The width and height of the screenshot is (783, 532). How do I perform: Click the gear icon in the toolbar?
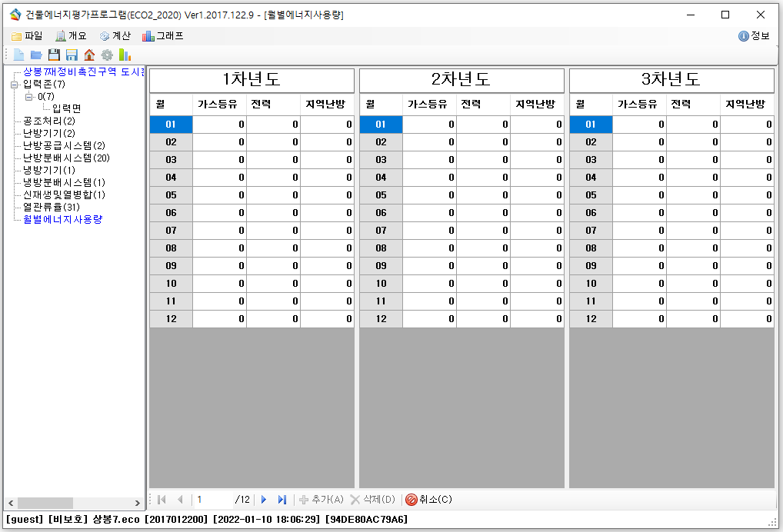(107, 55)
